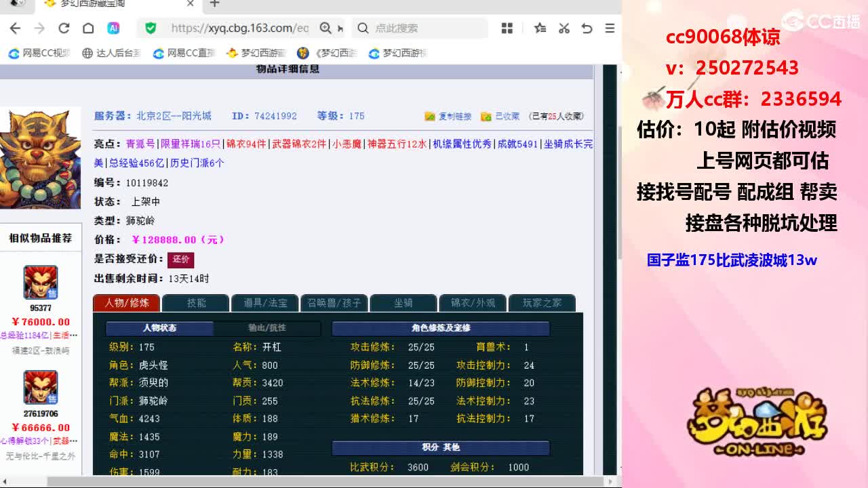Open the similar item avatar priced ¥76000.00

tap(41, 283)
